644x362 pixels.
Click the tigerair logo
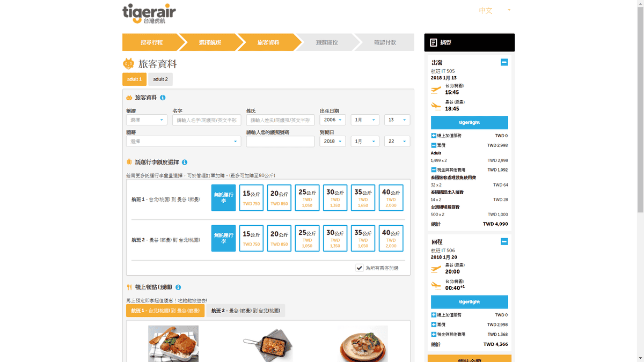point(149,14)
